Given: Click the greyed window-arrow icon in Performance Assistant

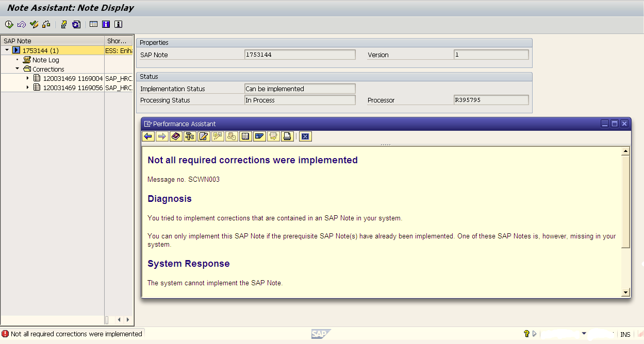Looking at the screenshot, I should click(x=273, y=136).
